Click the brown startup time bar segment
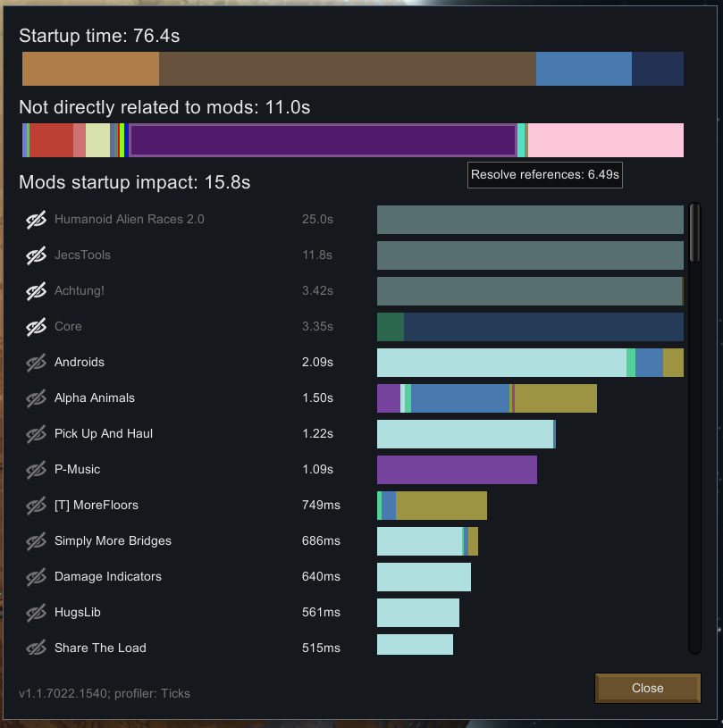723x728 pixels. coord(348,69)
